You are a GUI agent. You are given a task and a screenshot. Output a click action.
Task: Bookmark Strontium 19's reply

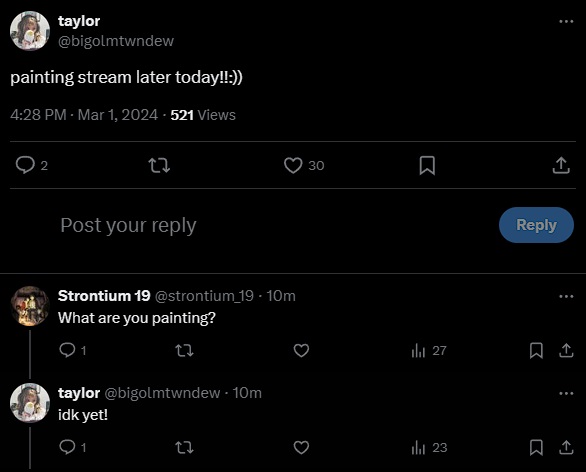536,351
